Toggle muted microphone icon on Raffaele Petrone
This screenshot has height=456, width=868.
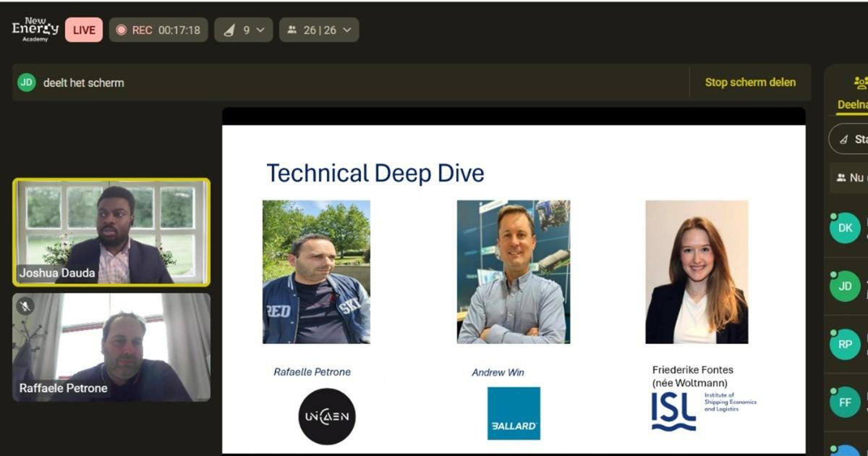click(x=25, y=306)
